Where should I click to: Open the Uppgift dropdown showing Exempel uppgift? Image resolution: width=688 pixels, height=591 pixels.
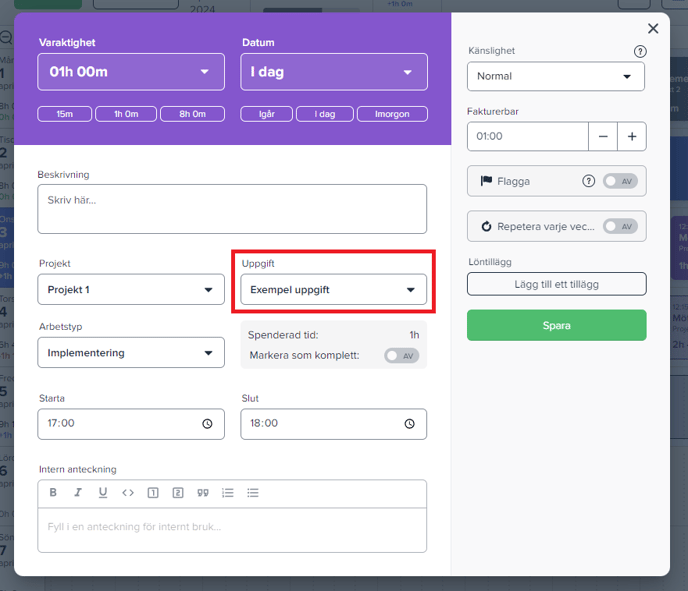tap(334, 290)
